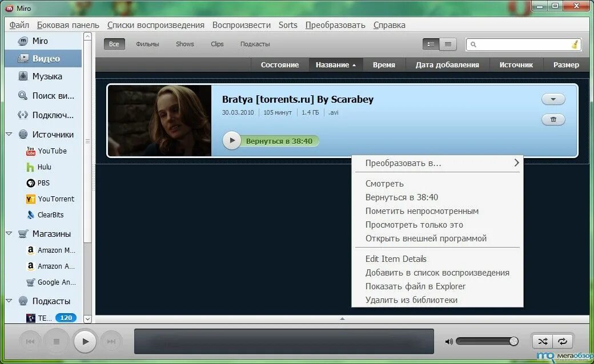This screenshot has width=594, height=364.
Task: Open the TE... podcast with 120 badge
Action: coord(51,318)
